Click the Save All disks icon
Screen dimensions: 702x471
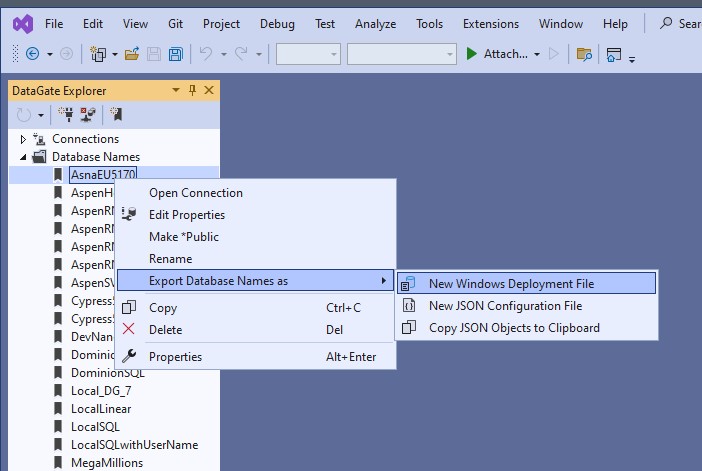(176, 54)
